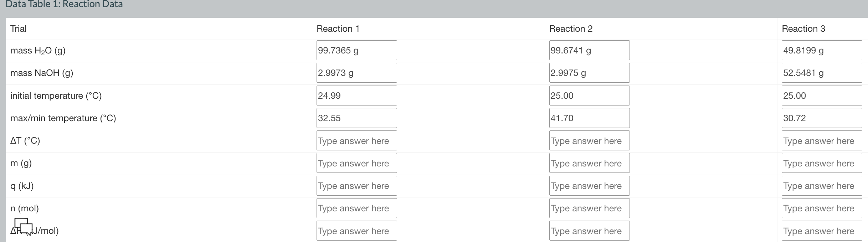The height and width of the screenshot is (242, 868).
Task: Edit the 52.5481 g NaOH value for Reaction 3
Action: click(x=821, y=72)
